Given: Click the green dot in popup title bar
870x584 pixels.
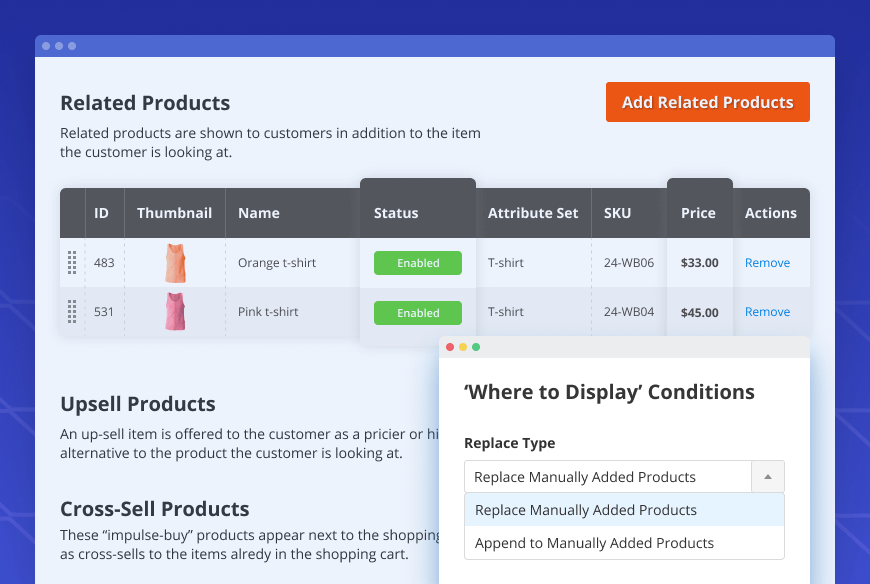Looking at the screenshot, I should 476,347.
